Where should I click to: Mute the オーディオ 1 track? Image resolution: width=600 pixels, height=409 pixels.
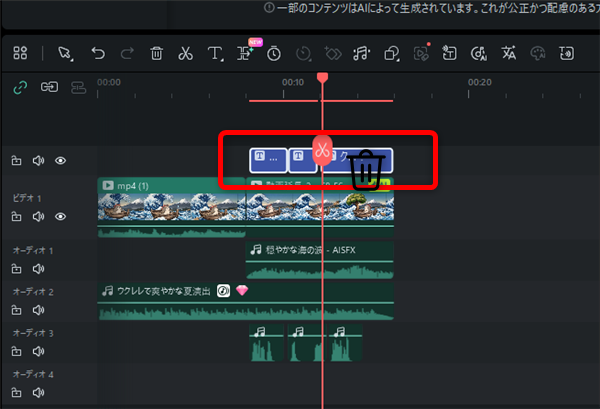(38, 269)
